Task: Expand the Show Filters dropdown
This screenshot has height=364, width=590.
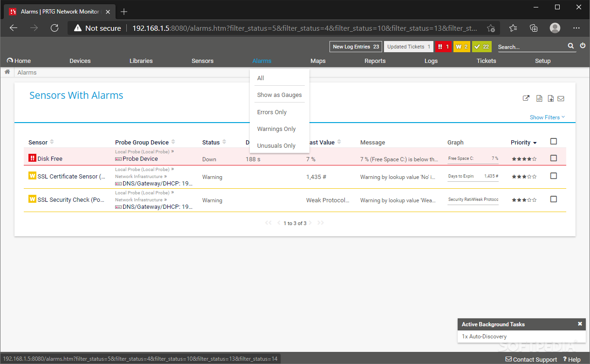Action: click(x=547, y=117)
